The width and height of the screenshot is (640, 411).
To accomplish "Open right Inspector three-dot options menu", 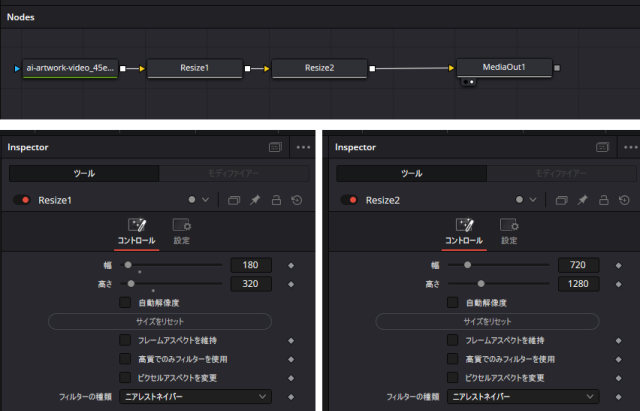I will point(631,147).
